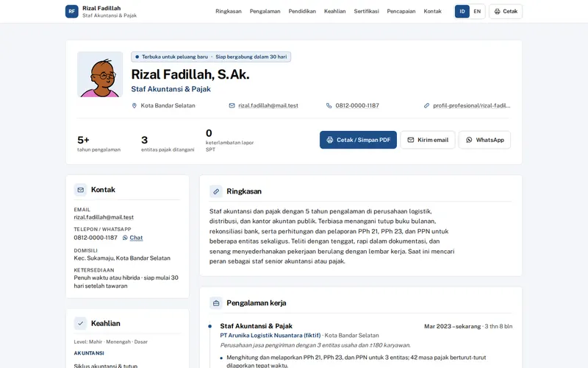Click the name heading 'Rizal Fadillah, S.Ak.'
This screenshot has width=588, height=368.
pyautogui.click(x=190, y=74)
